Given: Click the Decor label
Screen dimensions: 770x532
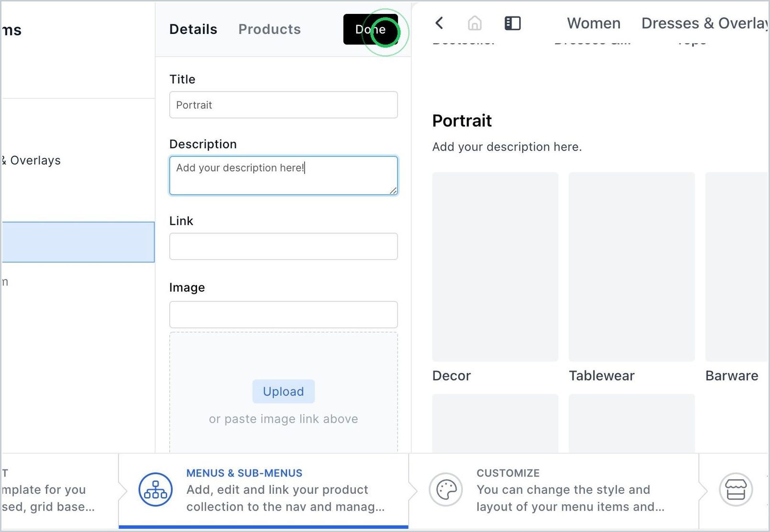Looking at the screenshot, I should 451,376.
